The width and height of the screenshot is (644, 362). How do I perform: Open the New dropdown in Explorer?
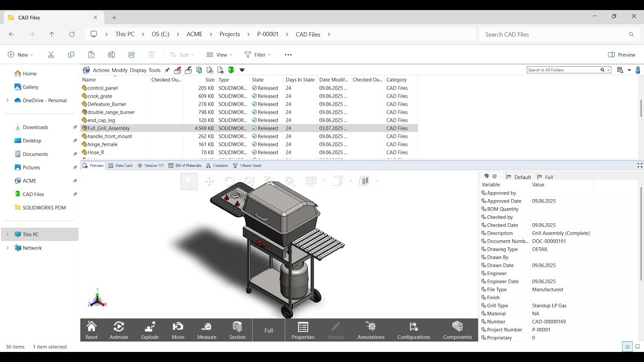21,55
